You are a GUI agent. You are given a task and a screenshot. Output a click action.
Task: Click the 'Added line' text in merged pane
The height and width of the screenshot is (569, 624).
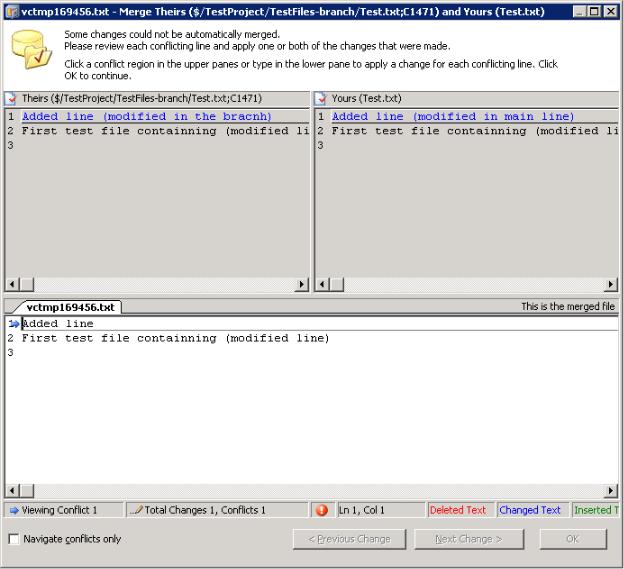[x=58, y=324]
